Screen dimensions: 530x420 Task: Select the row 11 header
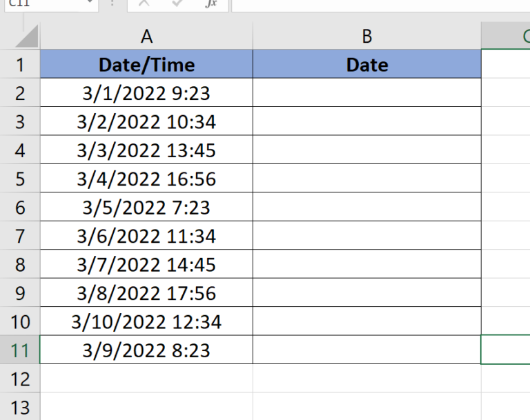19,350
